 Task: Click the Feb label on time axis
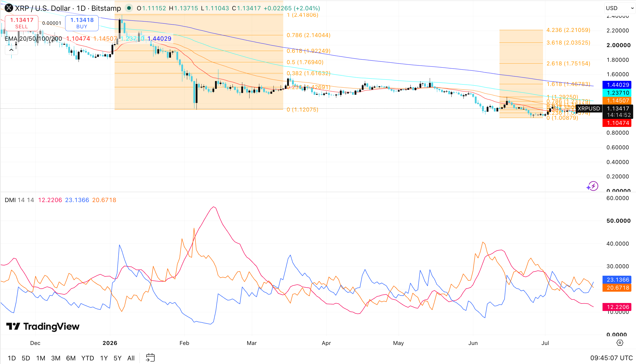click(184, 343)
